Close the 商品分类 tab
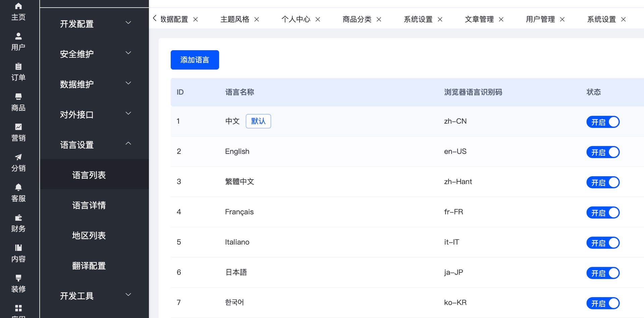 [x=379, y=19]
